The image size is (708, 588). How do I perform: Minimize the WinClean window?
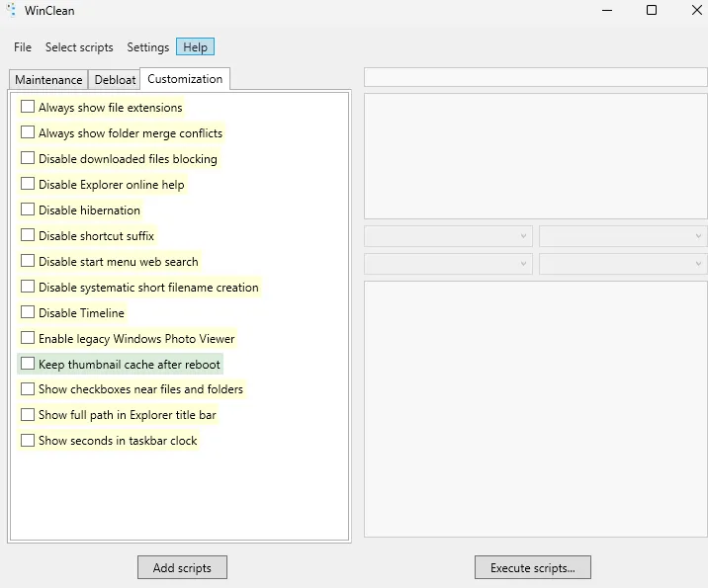coord(605,11)
